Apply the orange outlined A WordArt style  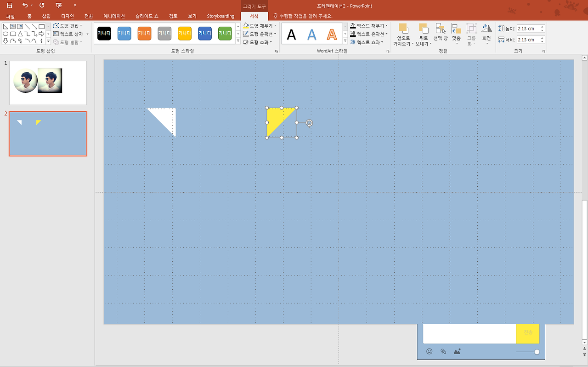pos(332,34)
